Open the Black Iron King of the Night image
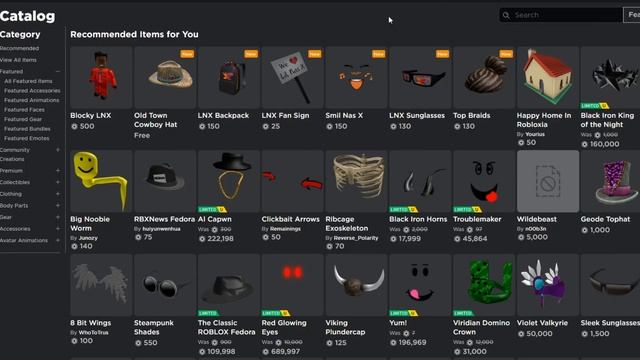The height and width of the screenshot is (360, 640). [x=610, y=77]
